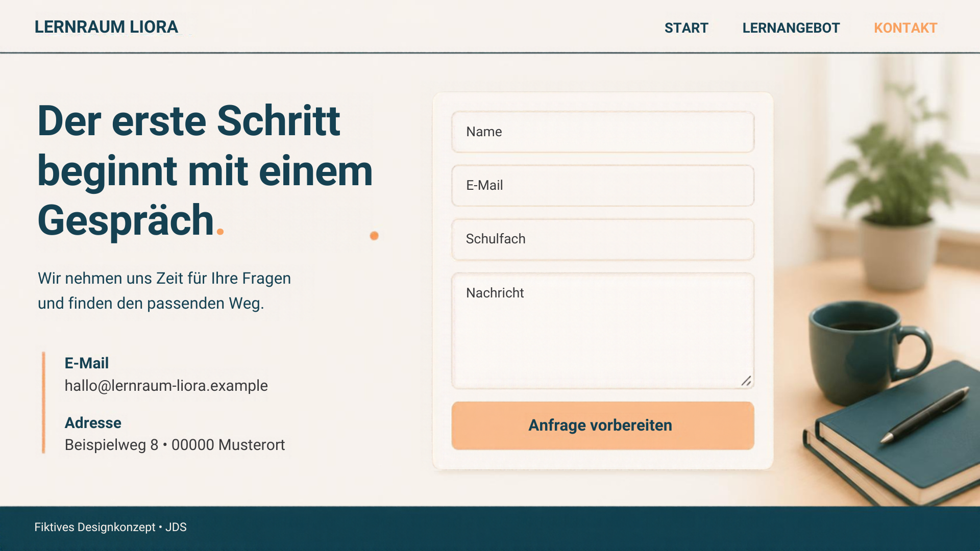Click the 'Wir nehmen uns Zeit' subtitle text
This screenshot has height=551, width=980.
(164, 291)
